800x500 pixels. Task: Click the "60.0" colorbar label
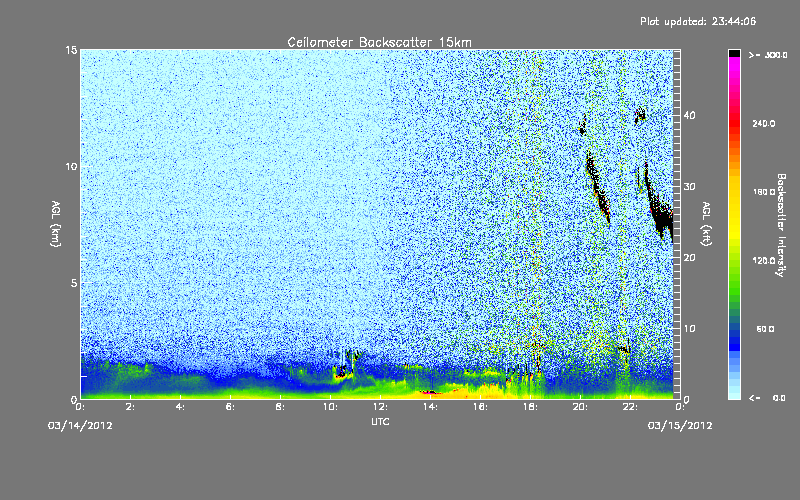(x=765, y=329)
